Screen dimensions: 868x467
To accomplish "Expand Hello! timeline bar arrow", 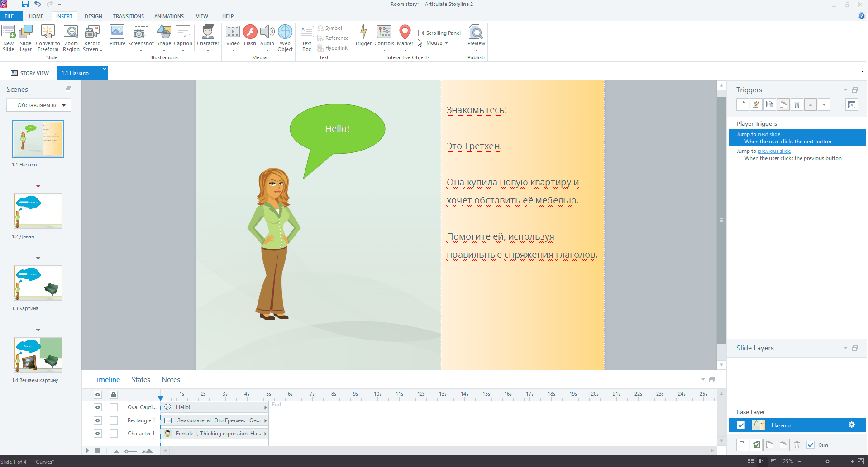I will tap(266, 407).
